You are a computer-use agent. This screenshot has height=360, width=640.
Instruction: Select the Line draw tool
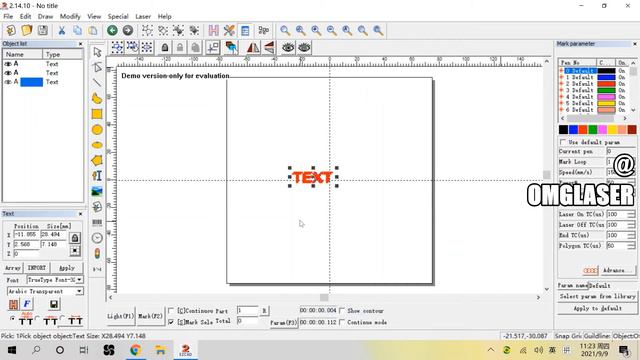[97, 82]
